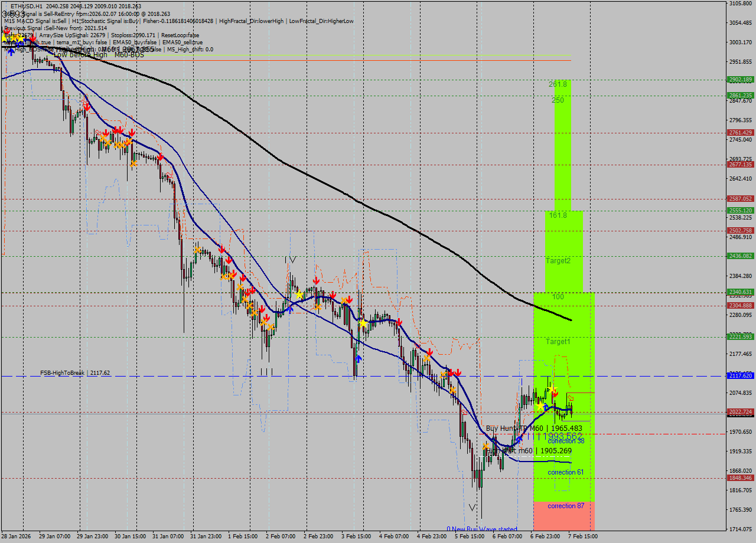Select the orange X marker near 30 Jan 15:00
756x543 pixels.
pos(133,163)
